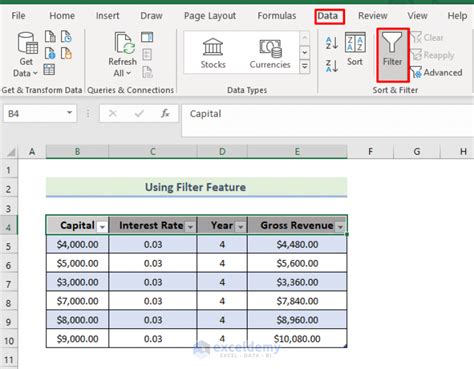Click the Existing Connections orange icon

point(66,53)
